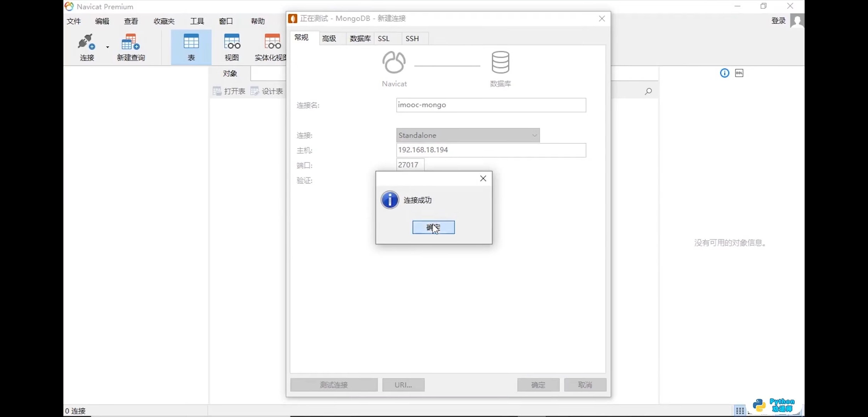Close the connection success popup
Image resolution: width=868 pixels, height=417 pixels.
click(x=483, y=178)
